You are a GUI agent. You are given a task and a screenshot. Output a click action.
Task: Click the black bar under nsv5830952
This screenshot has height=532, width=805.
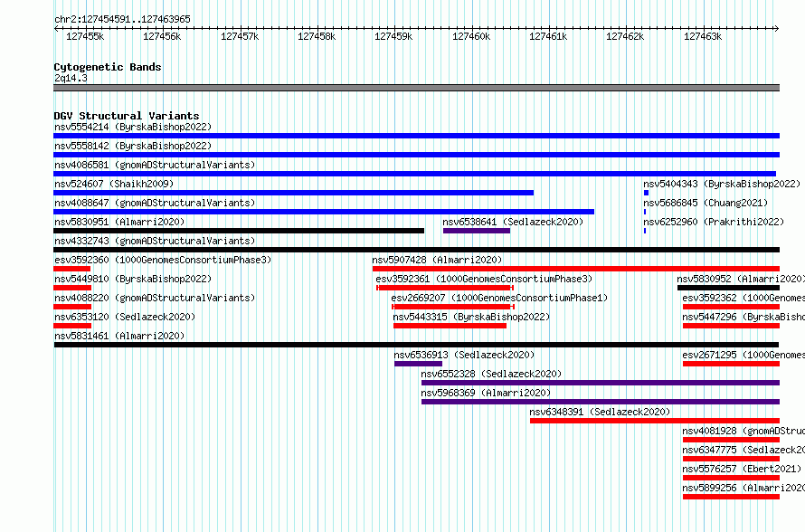pyautogui.click(x=728, y=288)
